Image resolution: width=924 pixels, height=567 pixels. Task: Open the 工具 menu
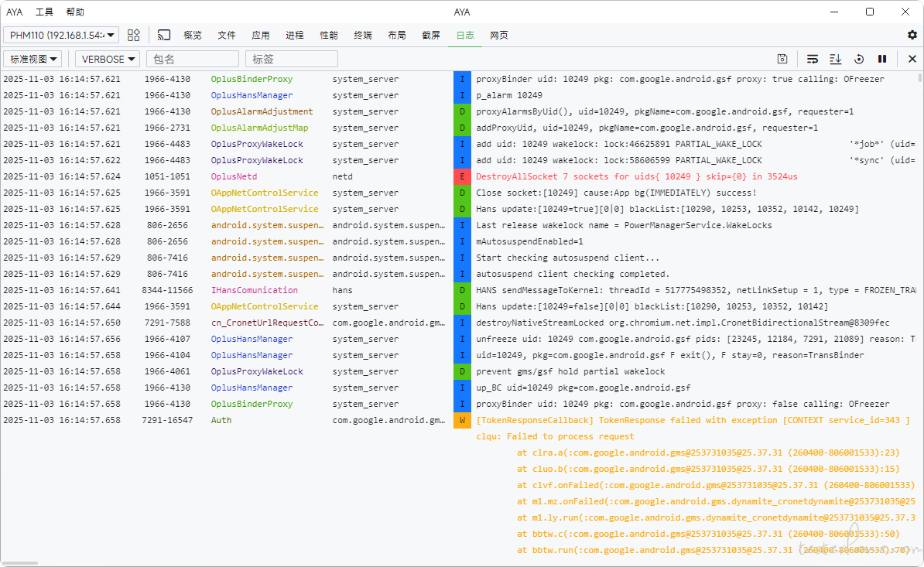point(45,12)
